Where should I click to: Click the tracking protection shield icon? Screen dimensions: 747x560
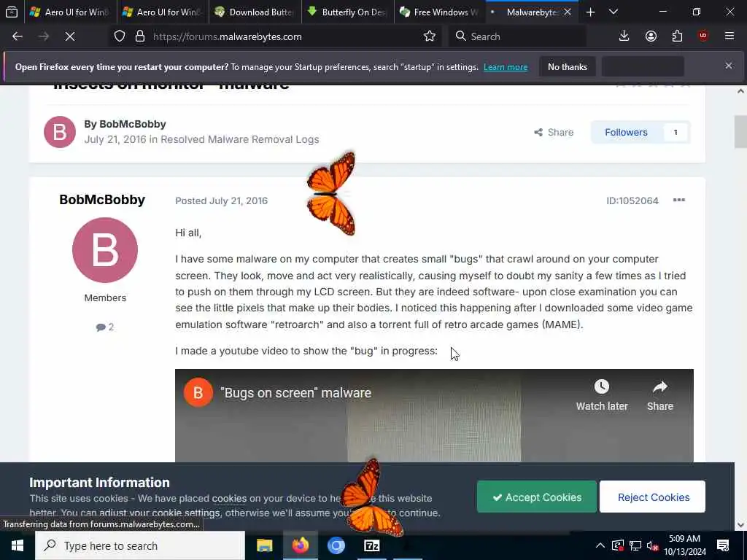click(x=120, y=36)
